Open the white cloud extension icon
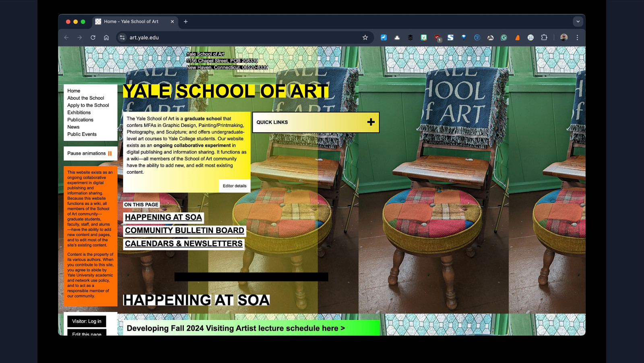This screenshot has width=644, height=363. [397, 37]
